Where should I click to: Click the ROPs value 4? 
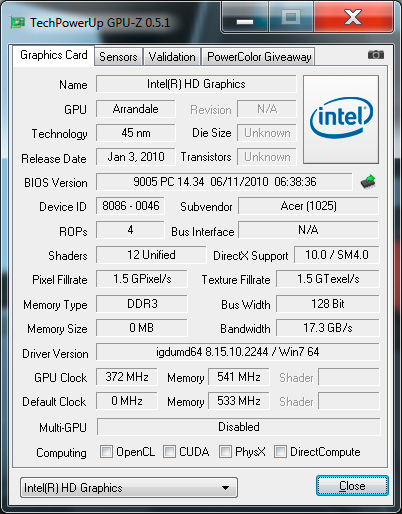pos(130,230)
